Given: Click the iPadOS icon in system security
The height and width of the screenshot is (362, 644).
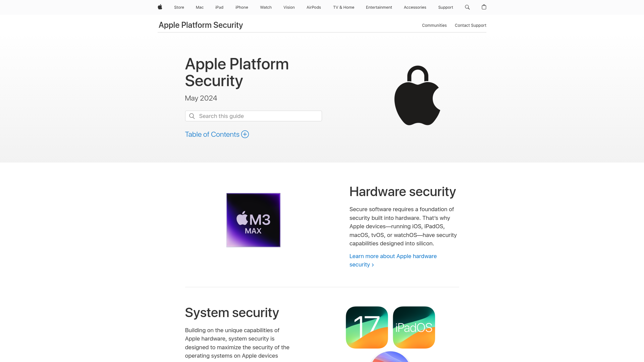Looking at the screenshot, I should pos(414,327).
